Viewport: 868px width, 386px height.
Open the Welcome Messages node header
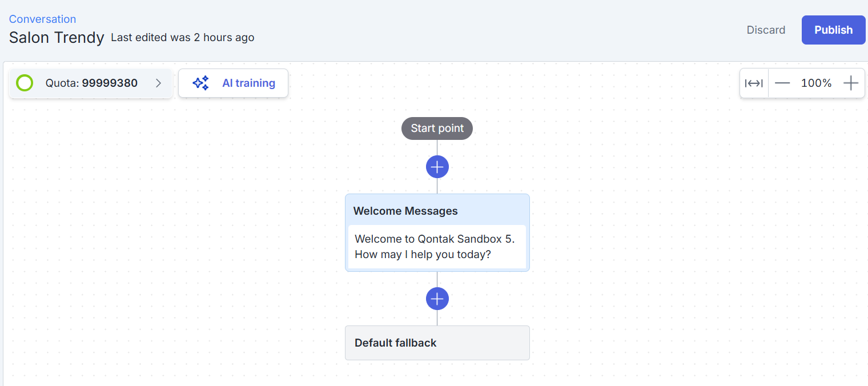pos(405,211)
